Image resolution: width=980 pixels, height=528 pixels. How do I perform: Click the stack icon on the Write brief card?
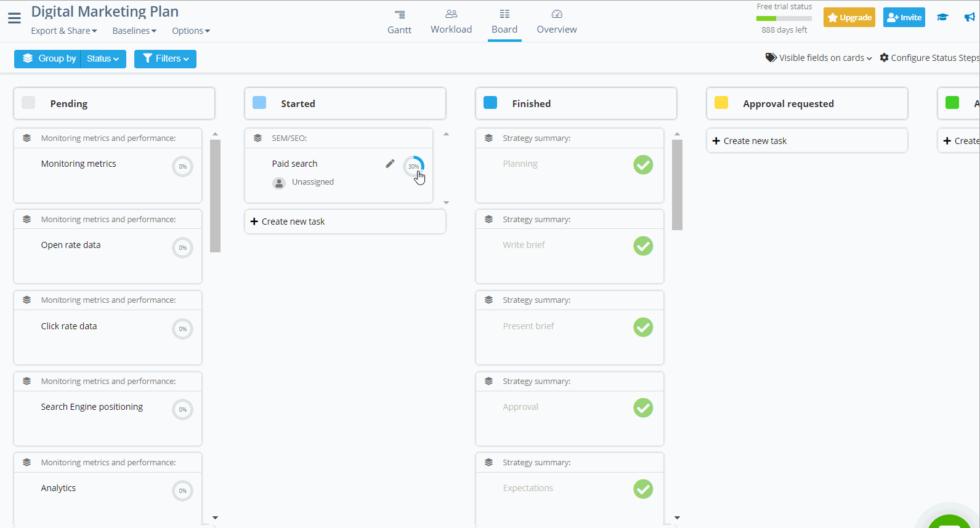[488, 219]
